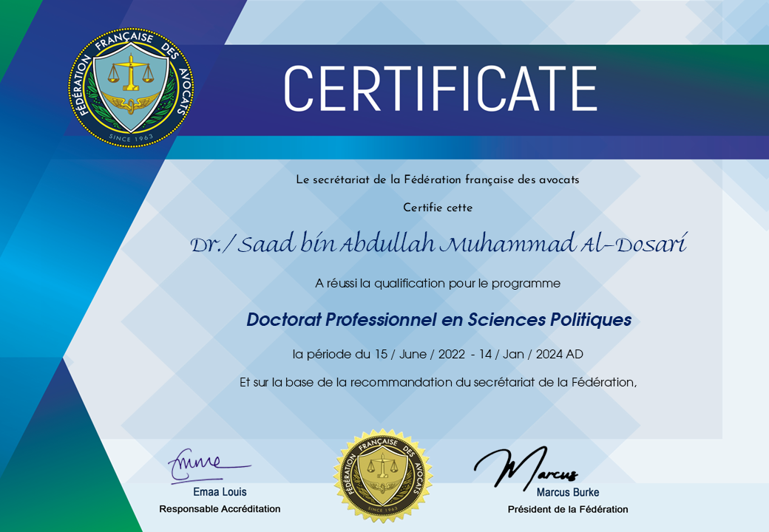
Task: Click the "Et sur la base de la recommandation" line
Action: click(x=438, y=382)
